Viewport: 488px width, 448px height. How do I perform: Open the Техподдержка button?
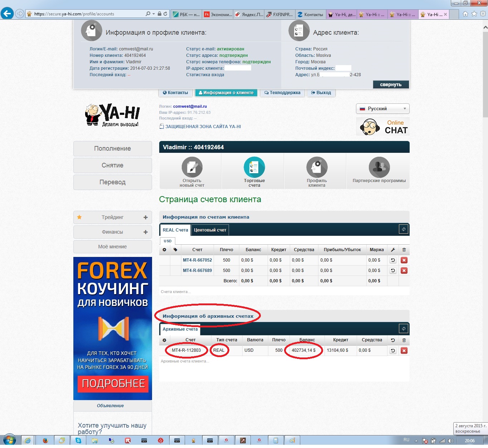pos(282,93)
